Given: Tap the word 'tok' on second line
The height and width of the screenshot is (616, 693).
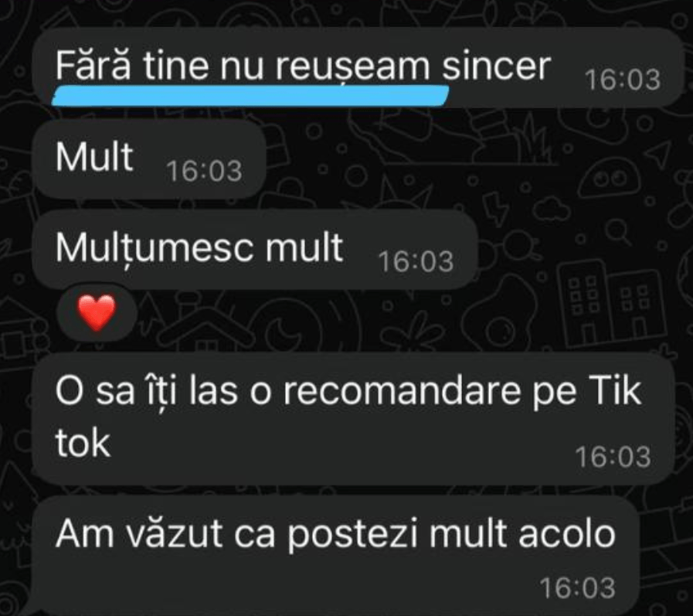Looking at the screenshot, I should point(83,444).
